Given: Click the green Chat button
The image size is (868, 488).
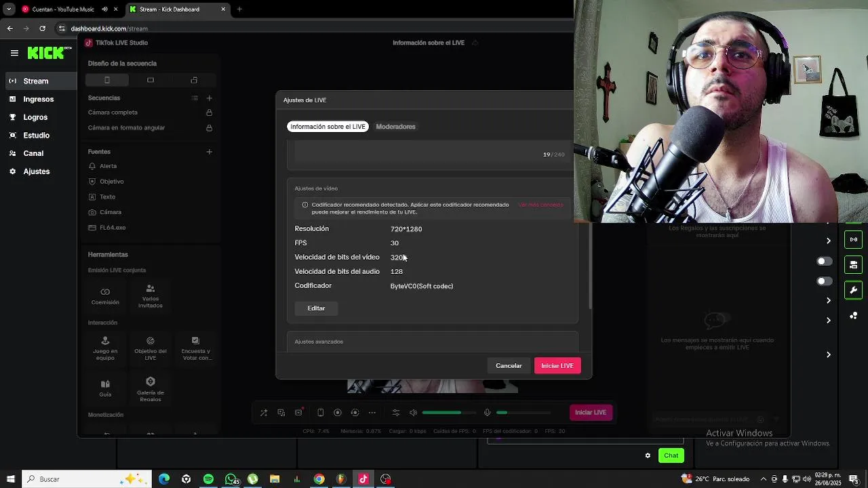Looking at the screenshot, I should click(x=671, y=455).
